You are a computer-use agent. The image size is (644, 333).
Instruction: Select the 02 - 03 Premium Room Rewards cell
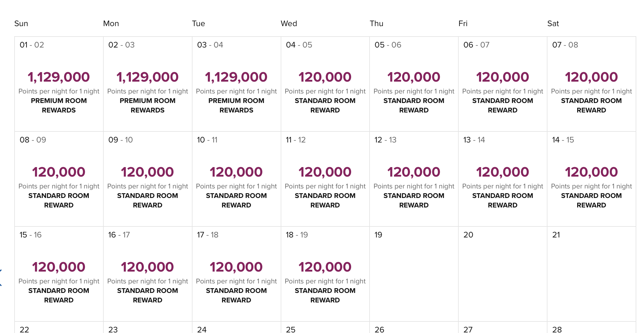click(x=148, y=84)
